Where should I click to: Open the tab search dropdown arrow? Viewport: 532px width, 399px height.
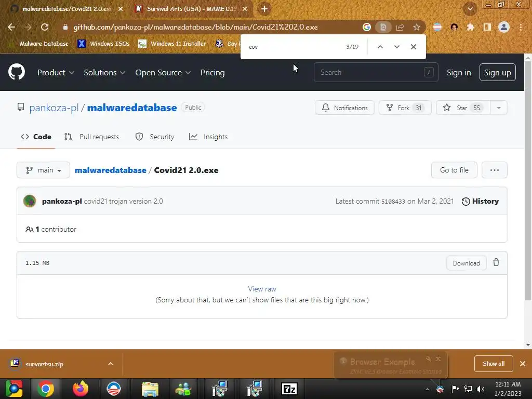point(470,9)
